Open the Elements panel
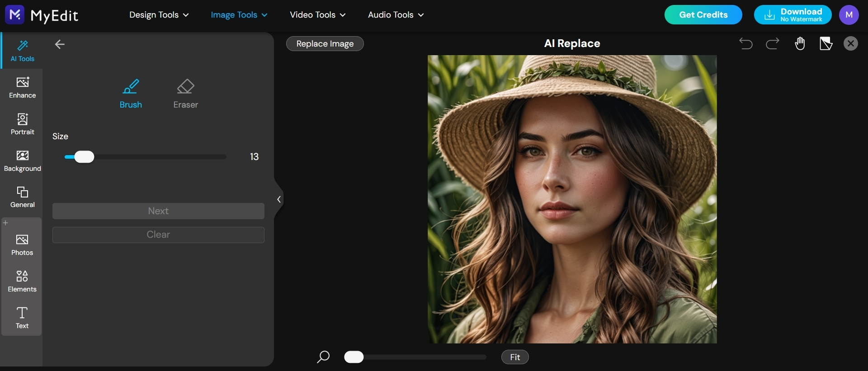Screen dimensions: 868x371 22,282
